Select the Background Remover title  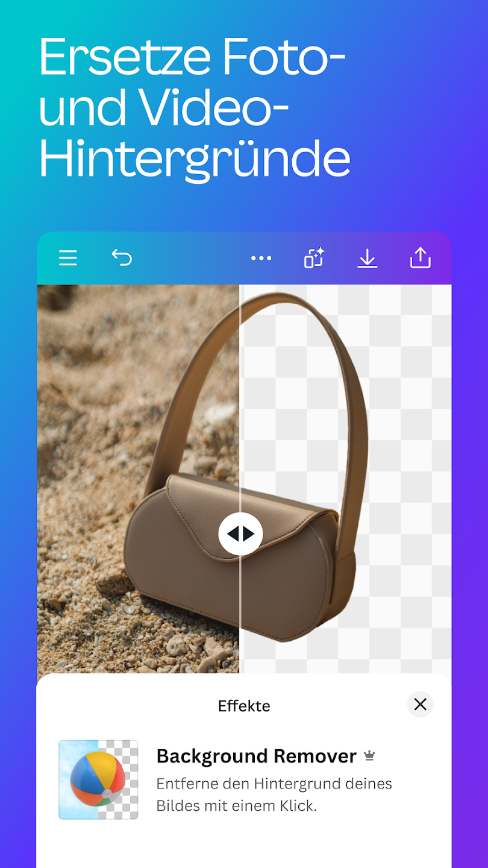pyautogui.click(x=256, y=756)
